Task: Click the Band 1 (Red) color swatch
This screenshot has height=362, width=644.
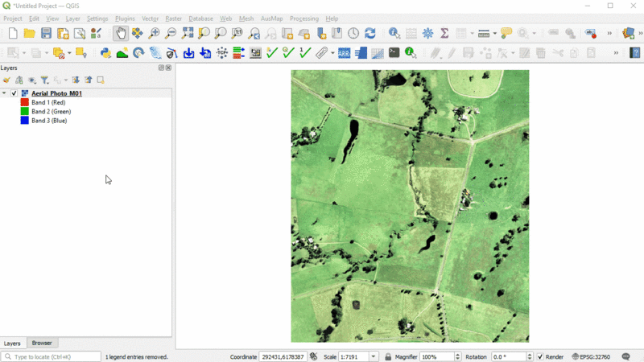Action: tap(24, 103)
